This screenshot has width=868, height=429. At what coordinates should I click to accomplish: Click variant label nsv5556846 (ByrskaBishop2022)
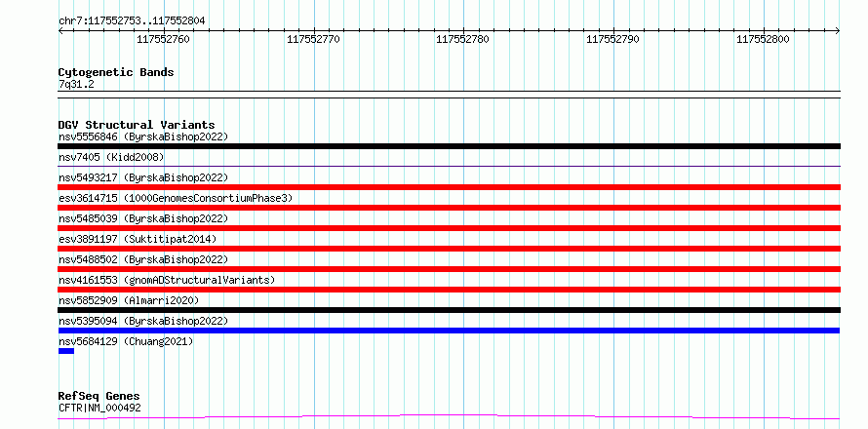pos(143,136)
